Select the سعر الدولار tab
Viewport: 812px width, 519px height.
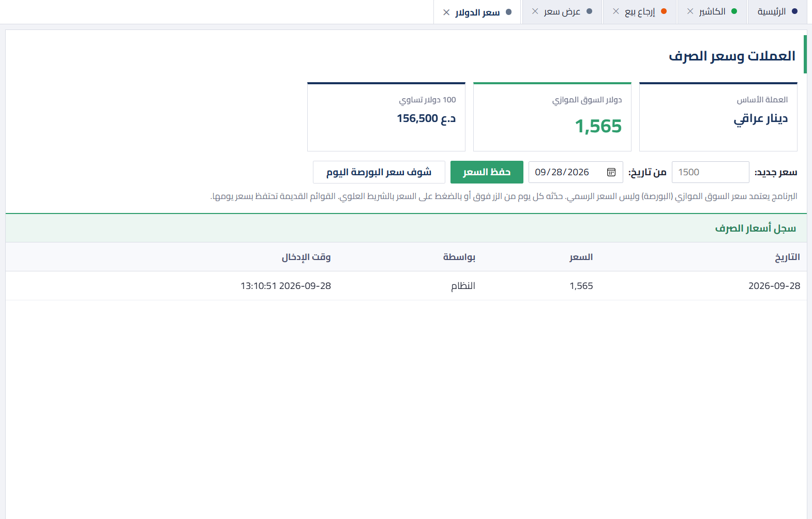477,12
